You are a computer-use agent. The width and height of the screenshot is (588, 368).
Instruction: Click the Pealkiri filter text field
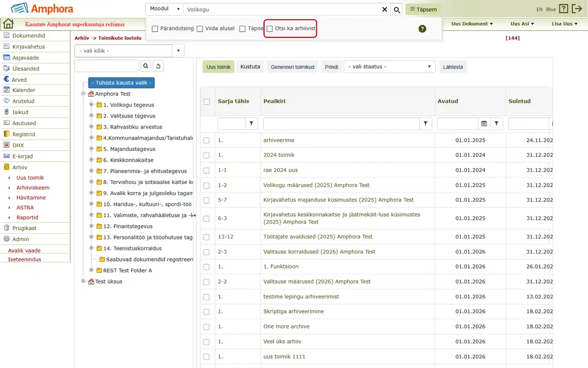(341, 124)
